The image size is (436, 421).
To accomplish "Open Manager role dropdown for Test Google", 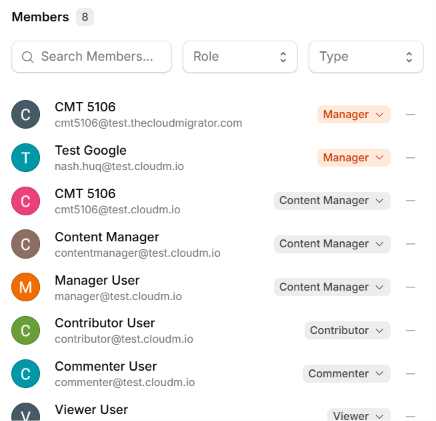I will [354, 158].
